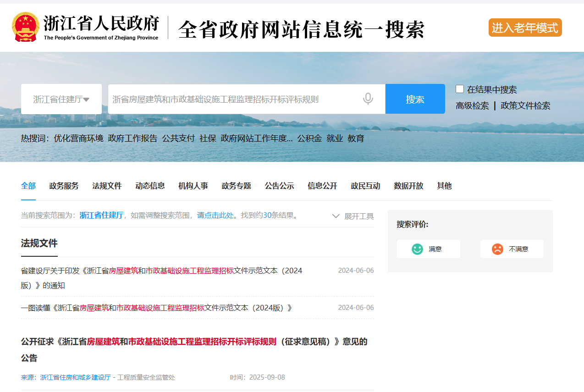Select the 数据开放 tab
This screenshot has height=392, width=584.
[408, 186]
